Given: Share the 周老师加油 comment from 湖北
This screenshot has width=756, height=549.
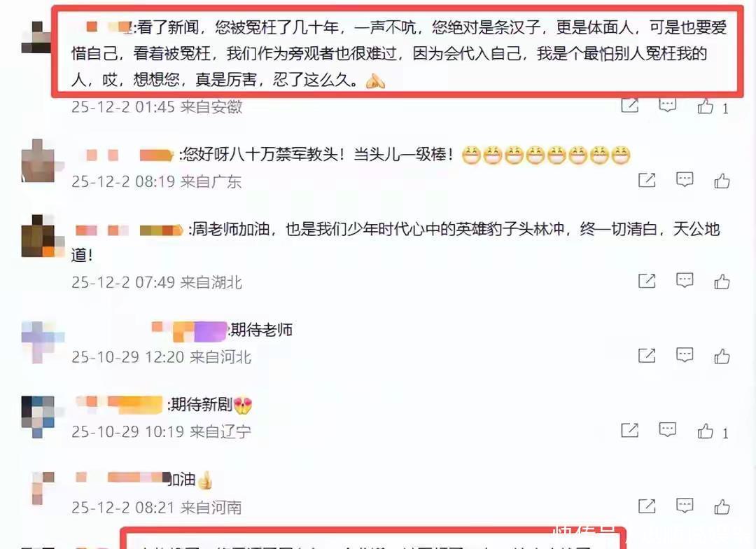Looking at the screenshot, I should point(647,281).
